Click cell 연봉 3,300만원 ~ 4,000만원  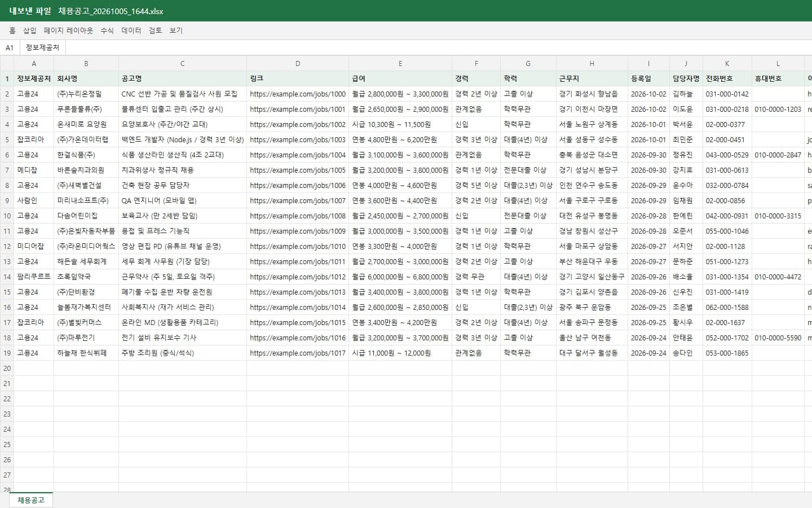400,247
